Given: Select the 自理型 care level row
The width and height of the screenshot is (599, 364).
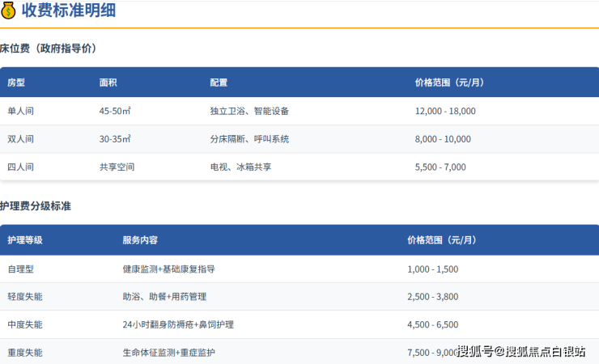Looking at the screenshot, I should tap(21, 269).
